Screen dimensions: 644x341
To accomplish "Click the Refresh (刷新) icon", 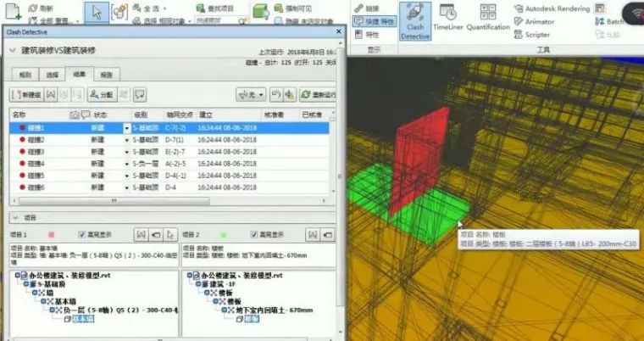I will pyautogui.click(x=34, y=8).
